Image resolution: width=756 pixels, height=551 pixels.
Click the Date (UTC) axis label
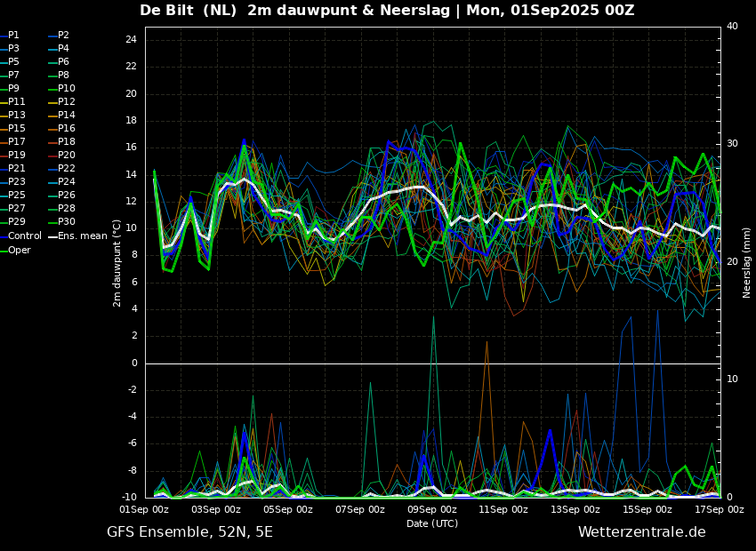tap(432, 523)
